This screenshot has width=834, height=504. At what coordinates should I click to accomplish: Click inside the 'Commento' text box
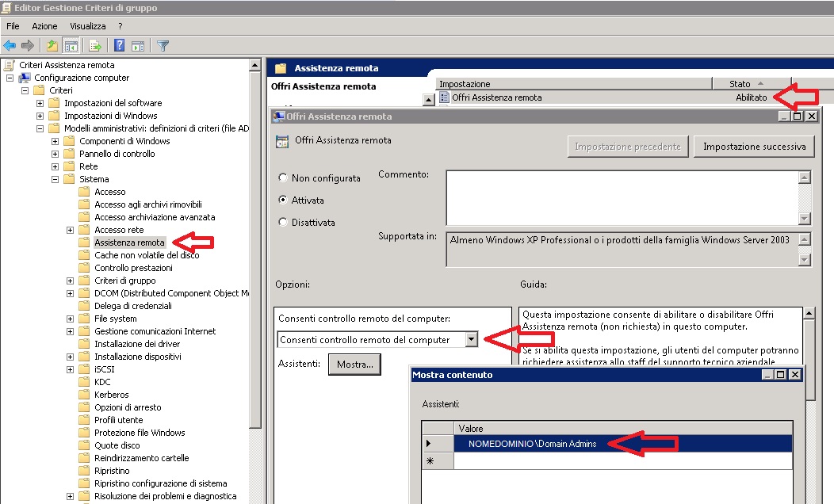click(621, 197)
